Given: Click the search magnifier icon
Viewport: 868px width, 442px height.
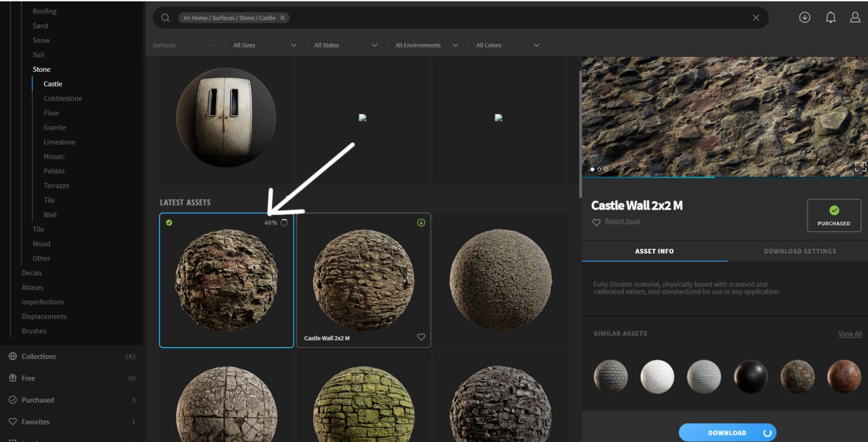Looking at the screenshot, I should coord(165,18).
